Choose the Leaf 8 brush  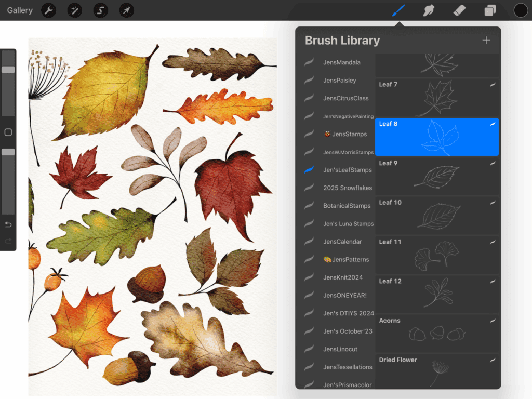[x=436, y=137]
